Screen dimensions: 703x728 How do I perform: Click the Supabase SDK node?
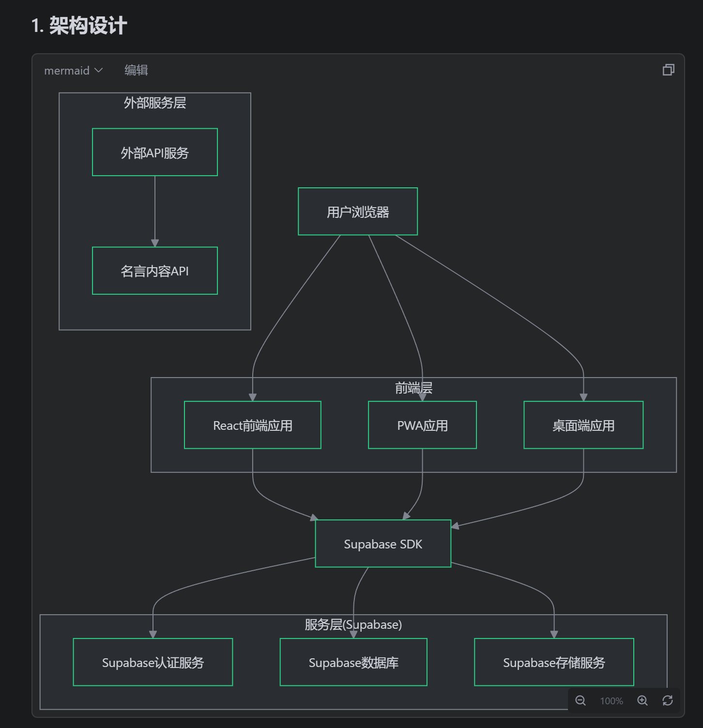tap(383, 544)
